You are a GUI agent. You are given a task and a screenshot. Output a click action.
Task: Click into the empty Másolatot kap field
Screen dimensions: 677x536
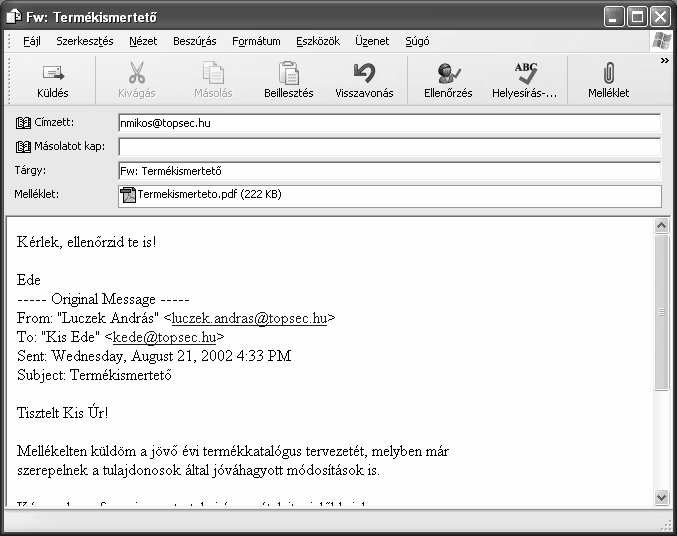[x=389, y=147]
